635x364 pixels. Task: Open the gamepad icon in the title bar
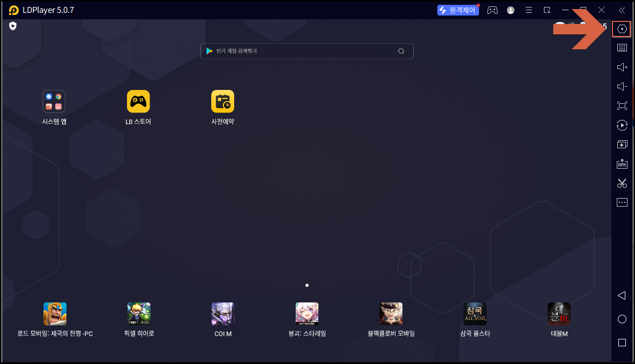pos(492,10)
